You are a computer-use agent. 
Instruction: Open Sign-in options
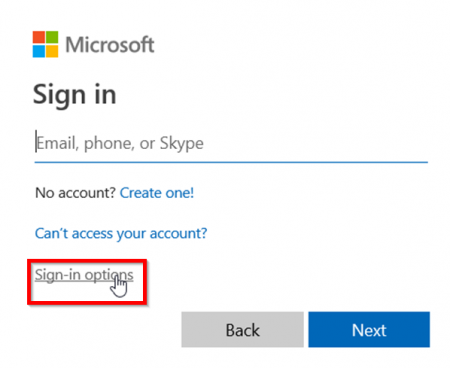coord(84,276)
